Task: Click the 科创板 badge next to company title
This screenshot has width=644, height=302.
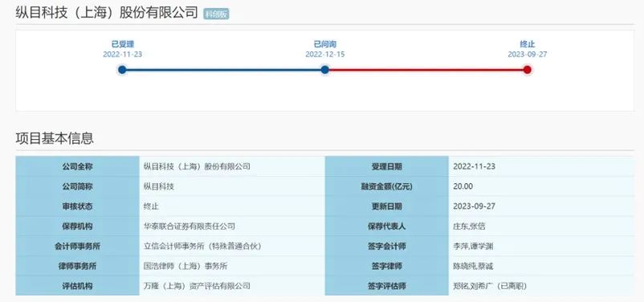Action: [x=217, y=14]
